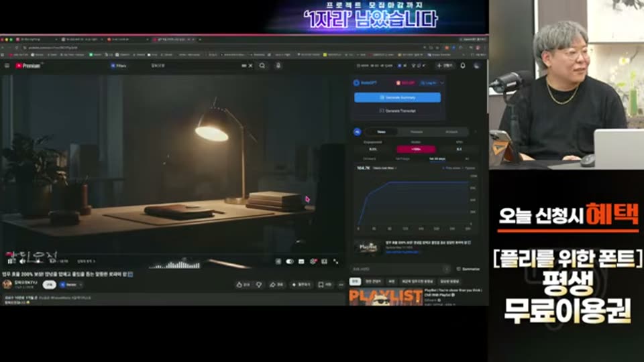The height and width of the screenshot is (362, 644).
Task: Open the Views cumulative metric dropdown
Action: pos(384,168)
